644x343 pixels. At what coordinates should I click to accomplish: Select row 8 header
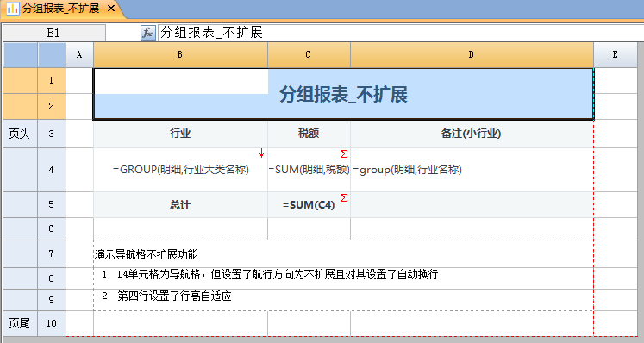52,278
